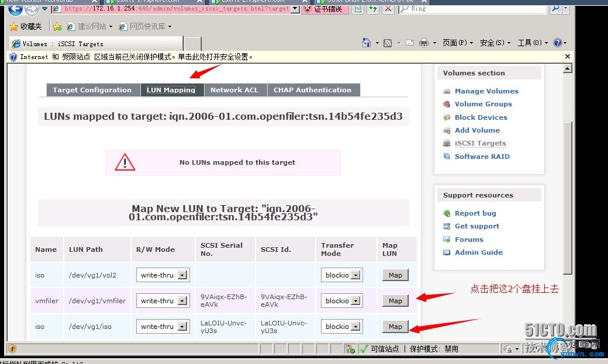The width and height of the screenshot is (608, 364).
Task: Open the Report bug link
Action: 475,213
